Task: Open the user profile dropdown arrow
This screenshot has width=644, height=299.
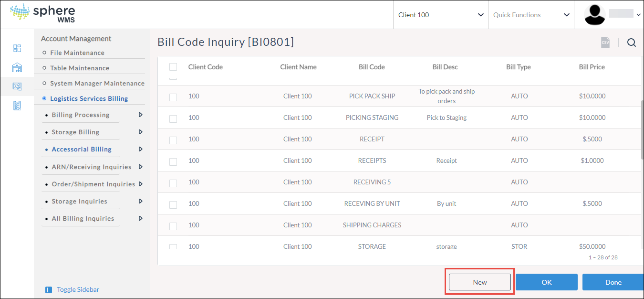Action: 639,15
